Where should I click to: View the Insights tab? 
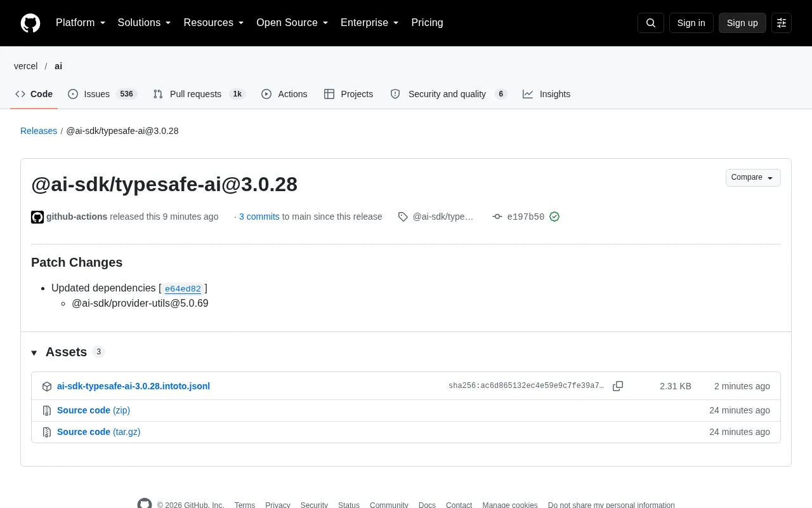point(546,94)
